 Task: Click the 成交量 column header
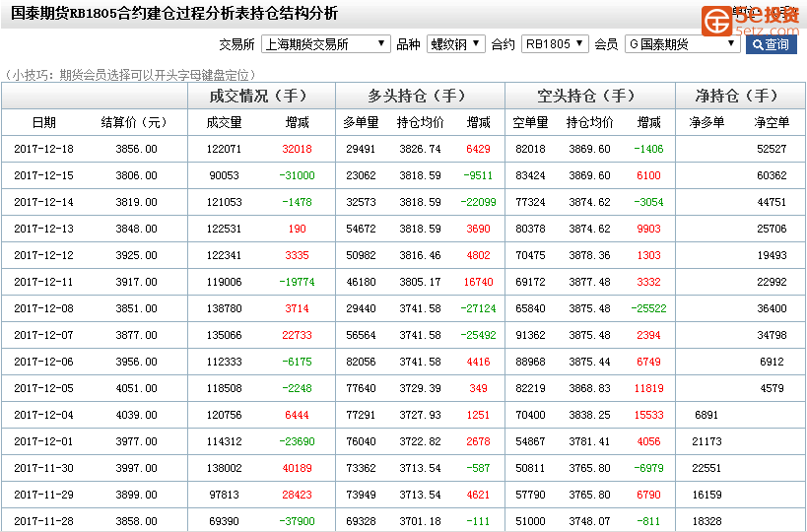[224, 122]
